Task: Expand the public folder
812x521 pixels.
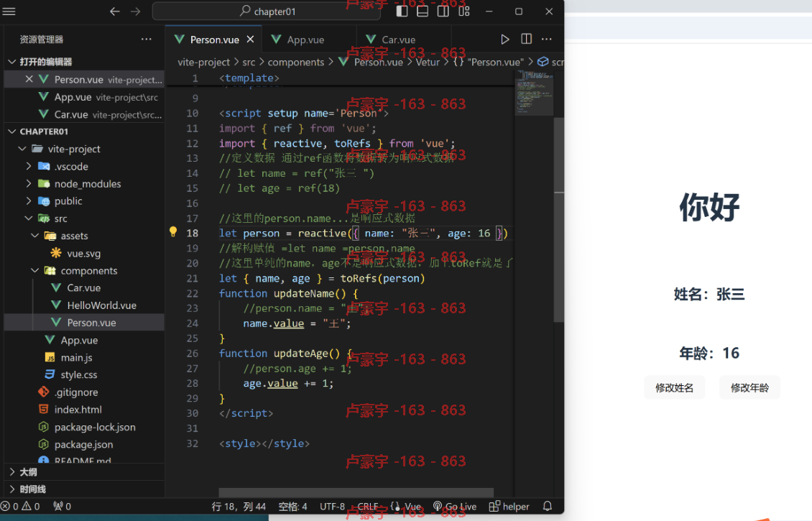Action: coord(29,201)
